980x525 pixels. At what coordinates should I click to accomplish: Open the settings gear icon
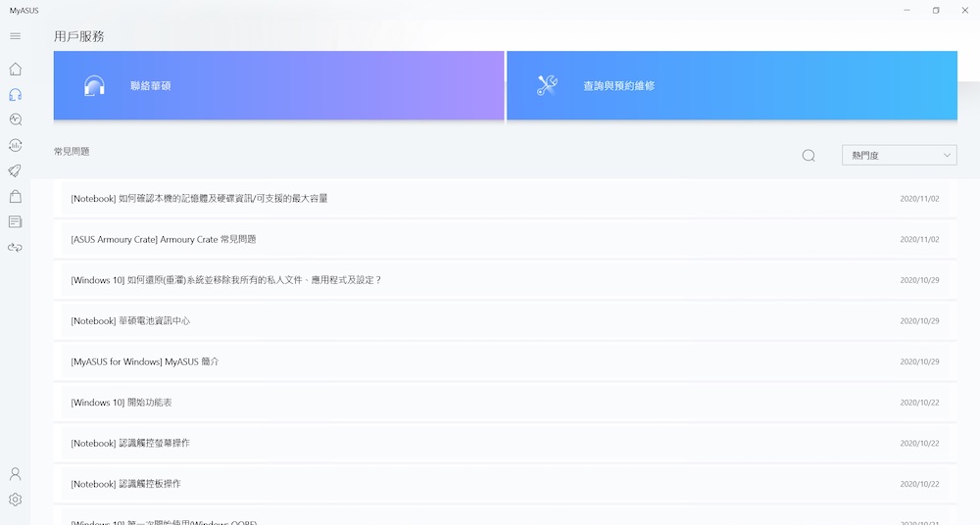tap(15, 500)
